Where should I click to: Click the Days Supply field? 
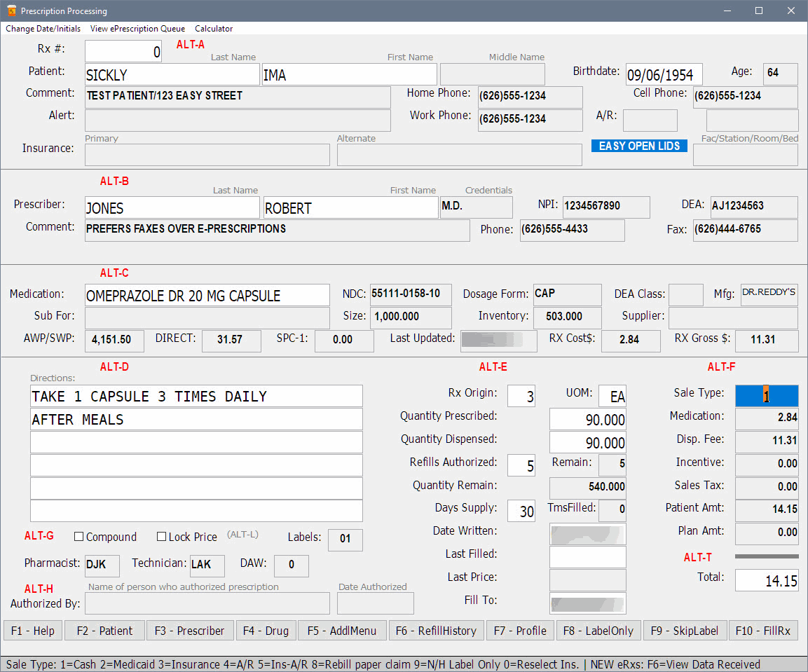tap(521, 511)
